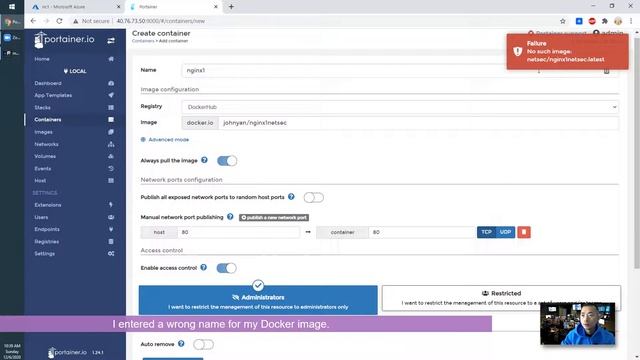Screen dimensions: 640x360
Task: Open the Registry DockerHub dropdown
Action: [x=400, y=107]
